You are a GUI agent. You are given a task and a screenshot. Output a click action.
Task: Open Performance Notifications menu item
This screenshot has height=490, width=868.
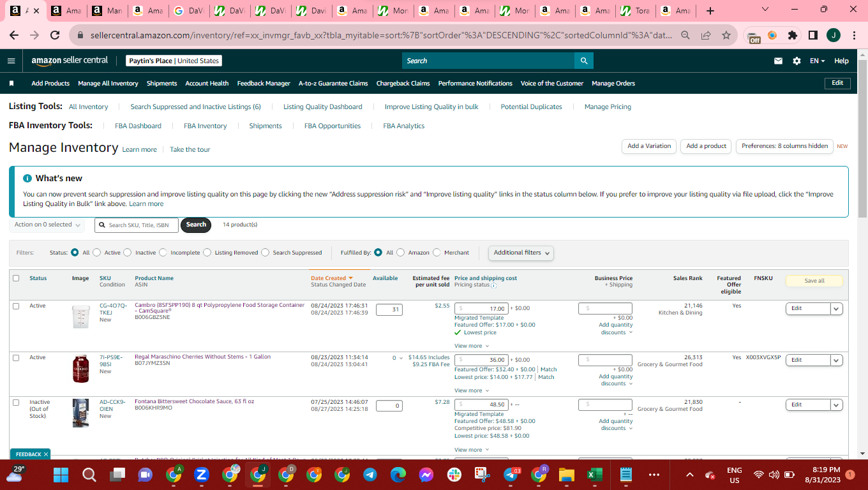(475, 84)
